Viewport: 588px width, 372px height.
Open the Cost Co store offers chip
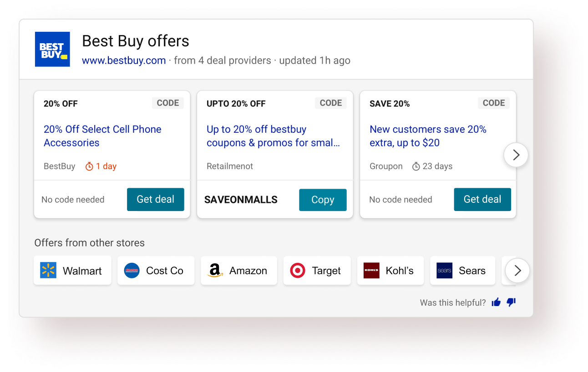156,271
